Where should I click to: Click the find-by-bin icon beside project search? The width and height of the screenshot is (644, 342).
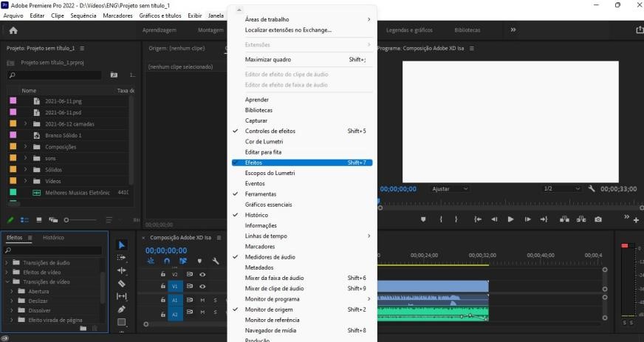tap(114, 75)
